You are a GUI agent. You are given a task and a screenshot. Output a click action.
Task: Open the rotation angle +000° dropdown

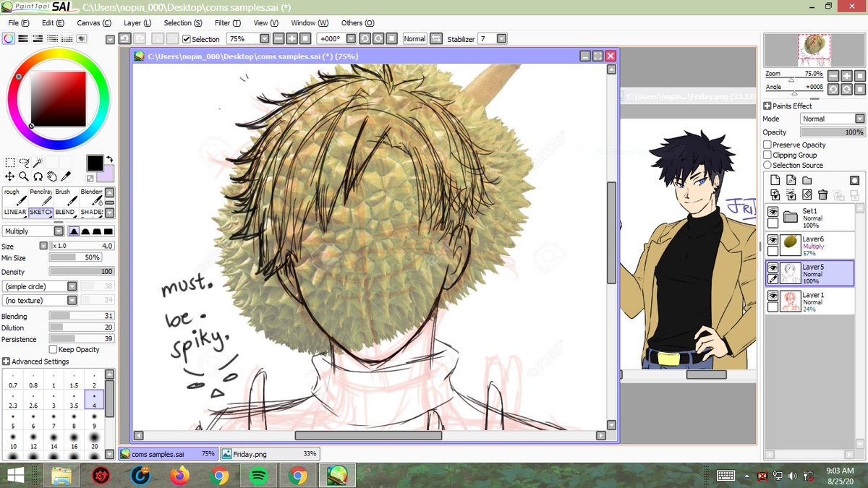pyautogui.click(x=351, y=38)
